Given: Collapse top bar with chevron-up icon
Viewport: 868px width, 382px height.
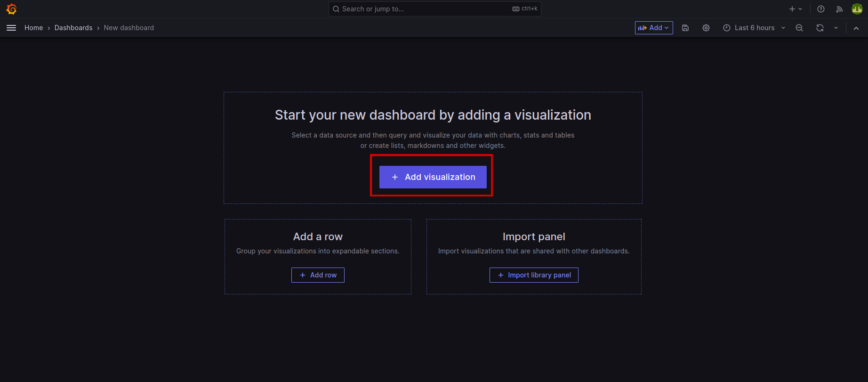Looking at the screenshot, I should coord(856,28).
